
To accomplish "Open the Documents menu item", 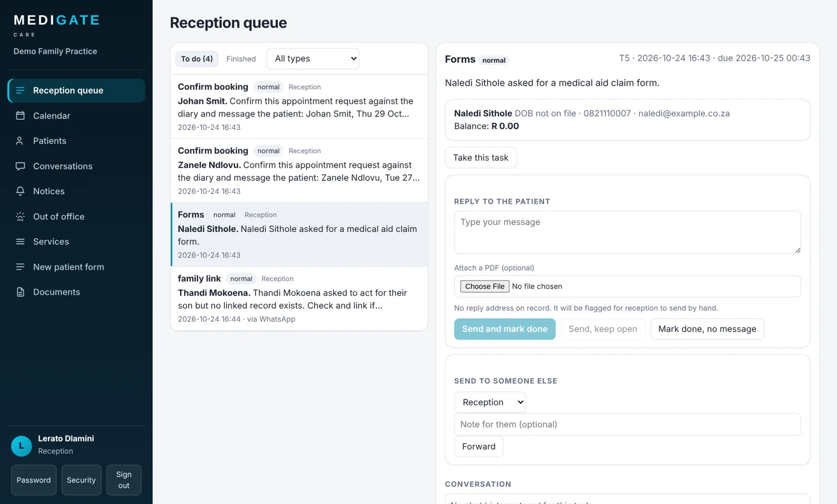I will click(76, 292).
